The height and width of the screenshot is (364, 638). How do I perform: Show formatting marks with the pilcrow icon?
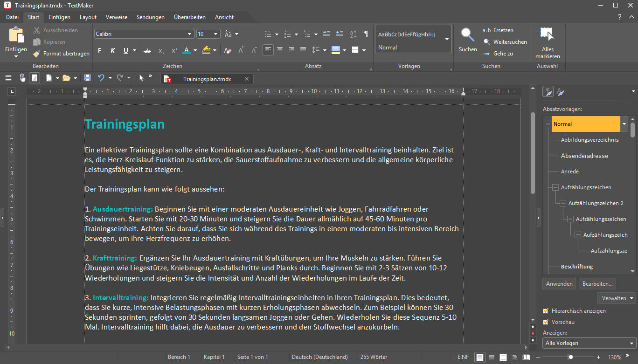click(366, 34)
